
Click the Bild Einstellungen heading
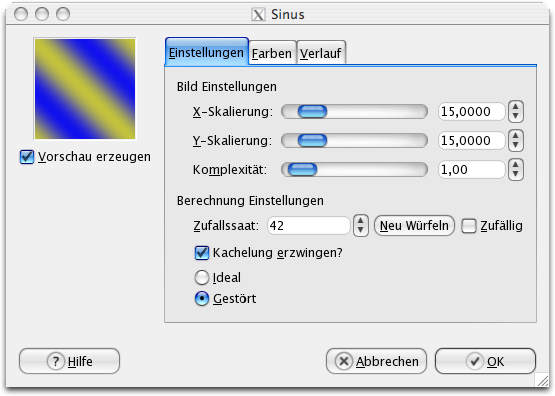pos(227,87)
